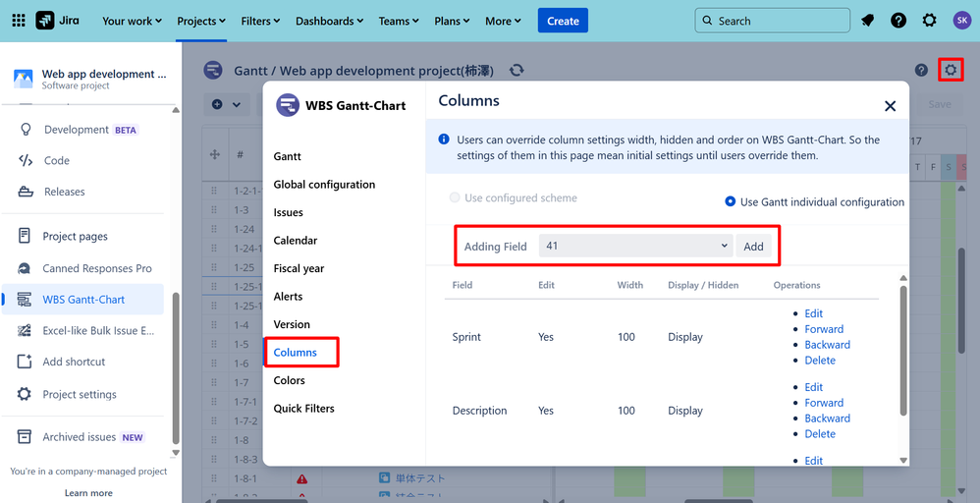Open the Version settings section
Image resolution: width=980 pixels, height=503 pixels.
pos(292,324)
